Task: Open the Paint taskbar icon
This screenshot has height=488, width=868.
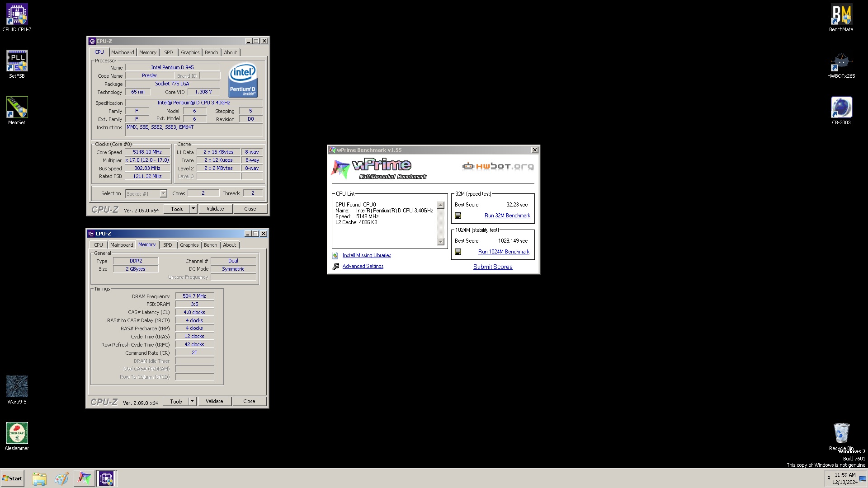Action: 61,479
